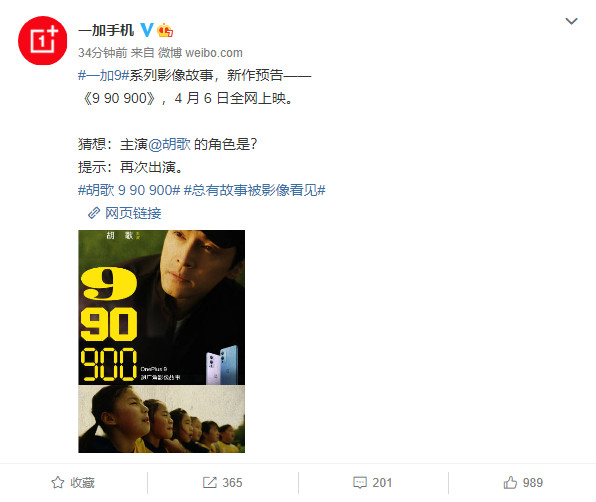Open the #胡歌 9 90 900# hashtag

(x=129, y=190)
